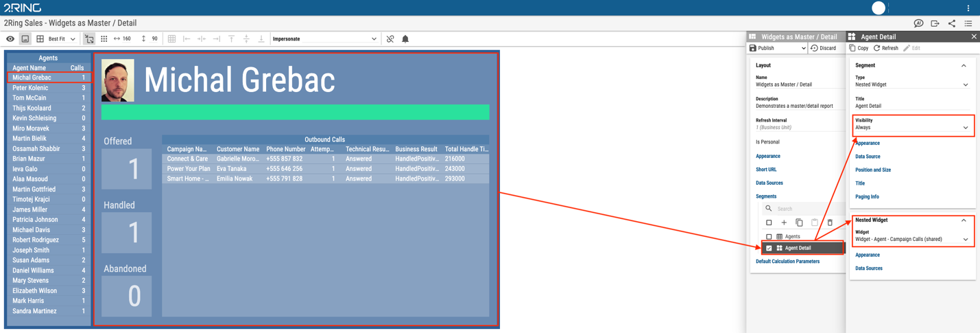Click the notification bell icon
The height and width of the screenshot is (333, 980).
(x=405, y=39)
